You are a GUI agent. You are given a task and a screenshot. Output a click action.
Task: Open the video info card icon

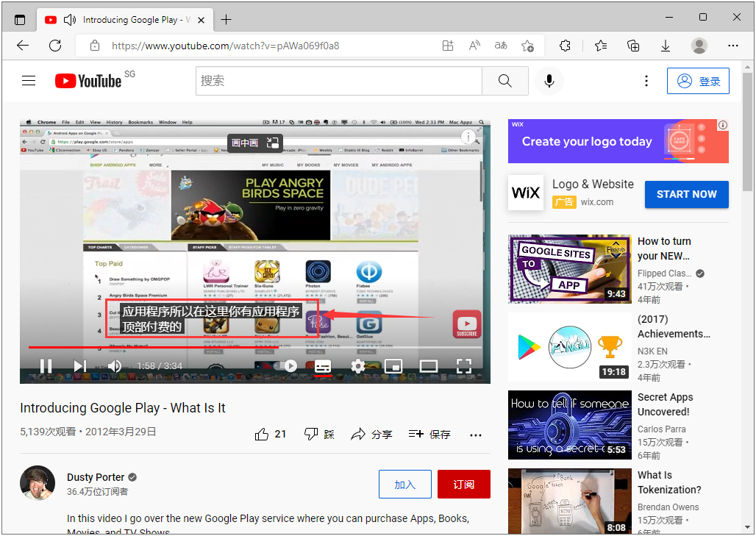pyautogui.click(x=468, y=137)
